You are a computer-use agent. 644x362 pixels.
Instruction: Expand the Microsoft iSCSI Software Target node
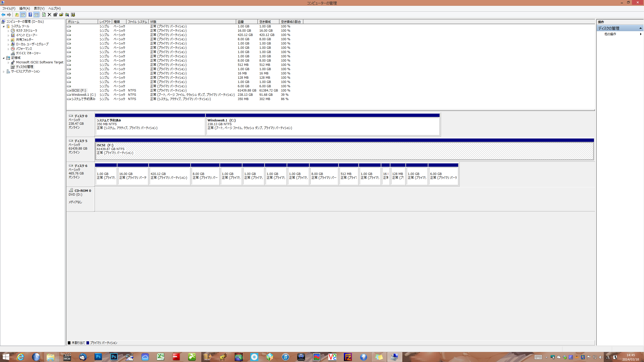[8, 63]
